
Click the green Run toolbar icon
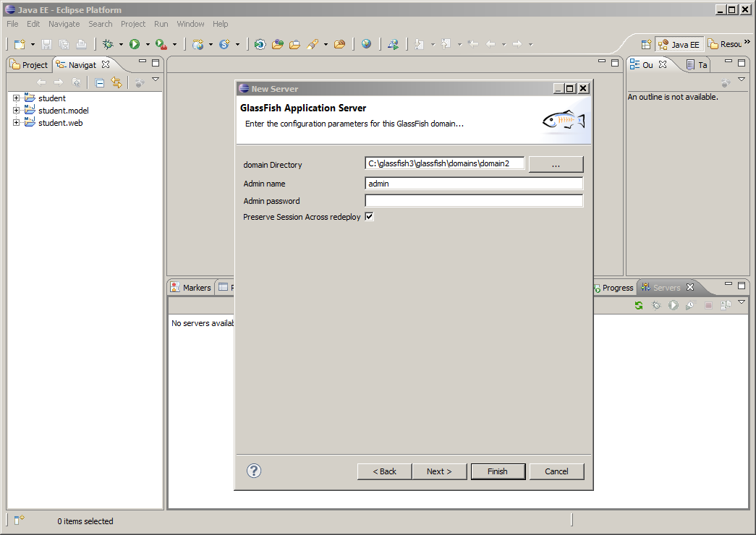135,44
